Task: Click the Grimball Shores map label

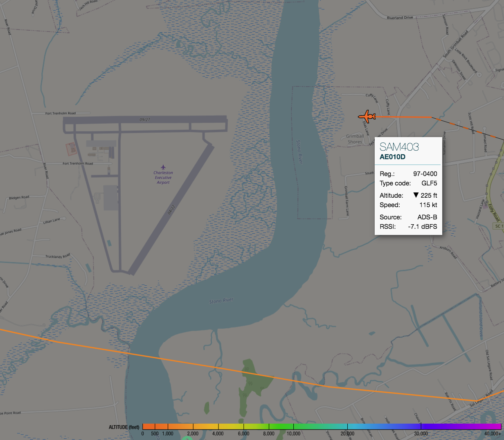Action: click(x=355, y=139)
